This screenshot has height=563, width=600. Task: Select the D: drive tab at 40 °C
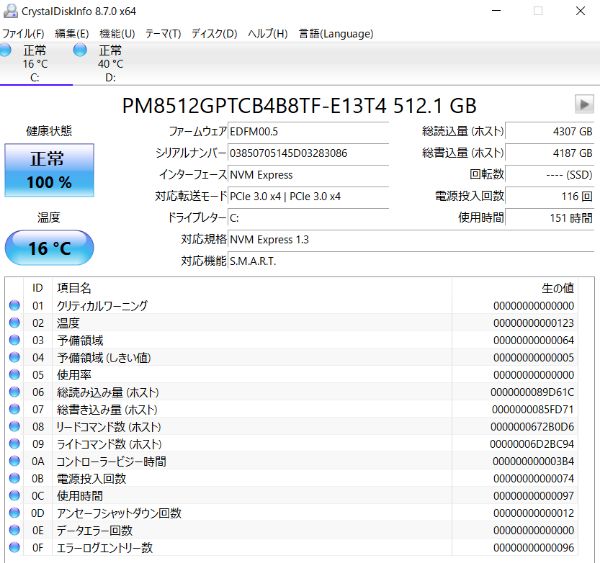click(x=110, y=63)
